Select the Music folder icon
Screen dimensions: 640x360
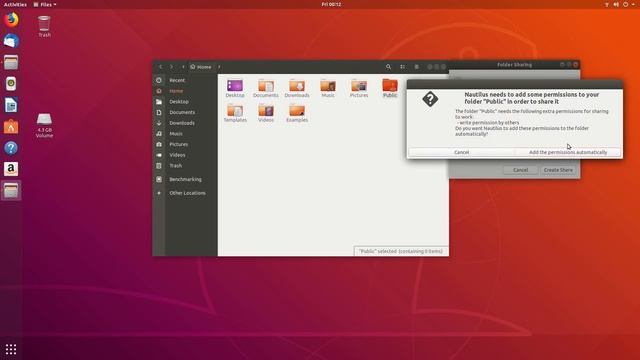tap(328, 88)
